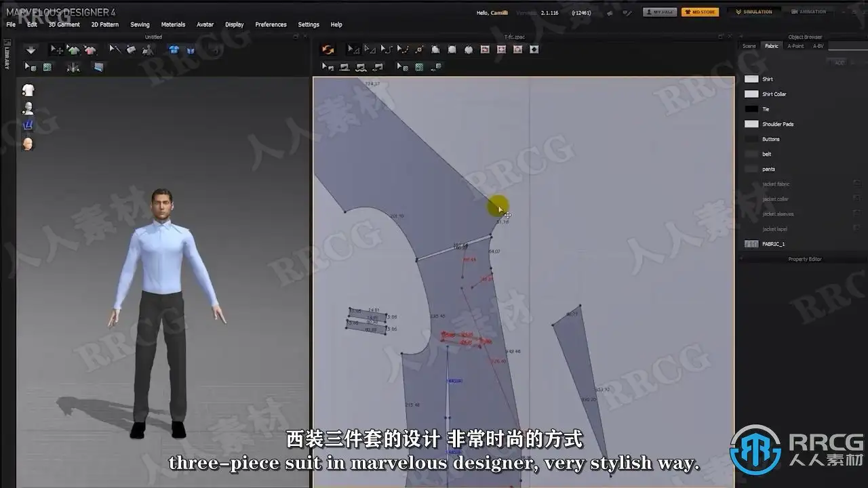Show garment display options via T-shirt icon

coord(28,90)
